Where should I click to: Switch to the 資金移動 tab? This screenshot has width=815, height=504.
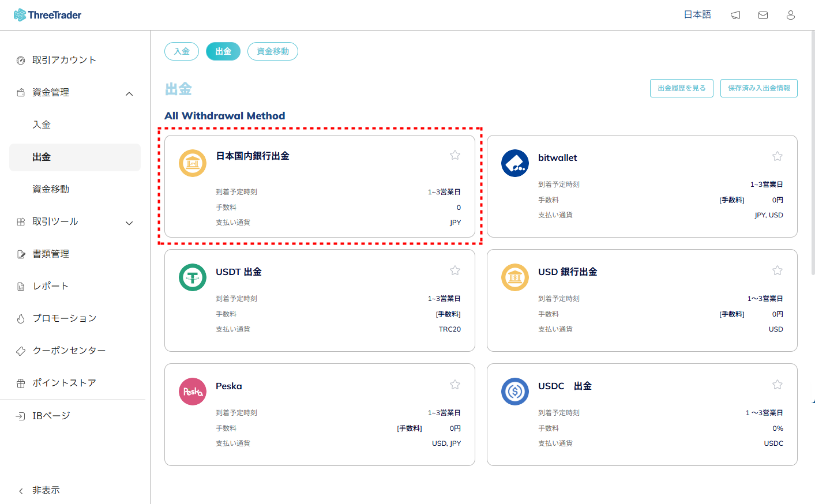pos(273,51)
